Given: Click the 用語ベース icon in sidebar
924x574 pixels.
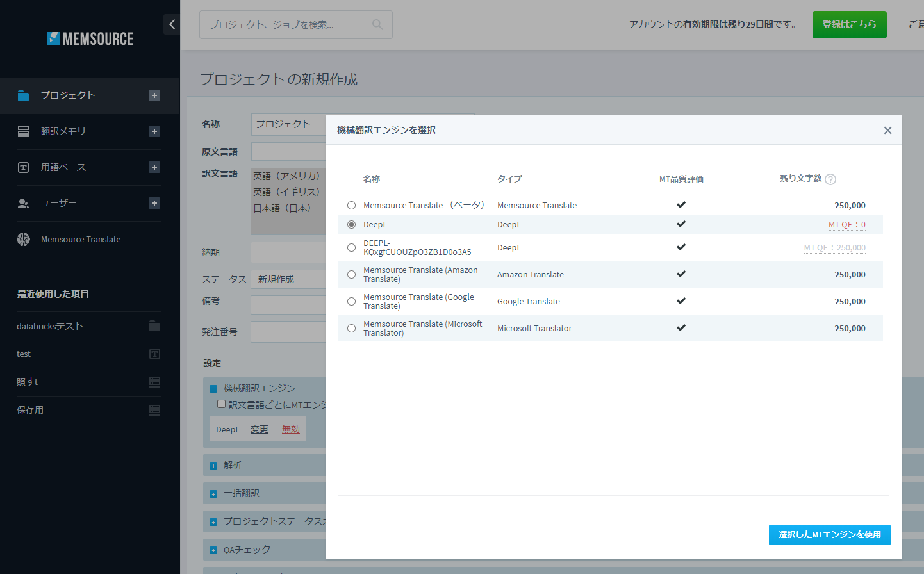Looking at the screenshot, I should [x=23, y=167].
